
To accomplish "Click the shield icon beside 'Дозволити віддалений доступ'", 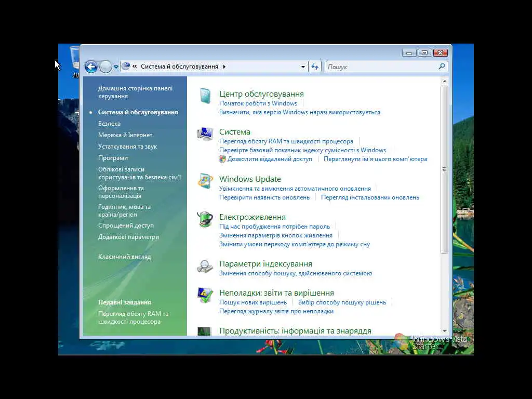I will [222, 159].
